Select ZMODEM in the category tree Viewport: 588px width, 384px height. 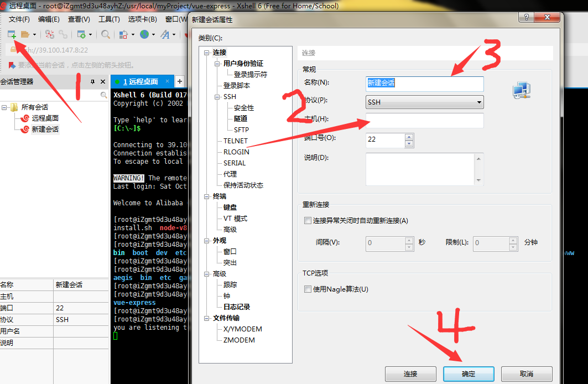239,340
